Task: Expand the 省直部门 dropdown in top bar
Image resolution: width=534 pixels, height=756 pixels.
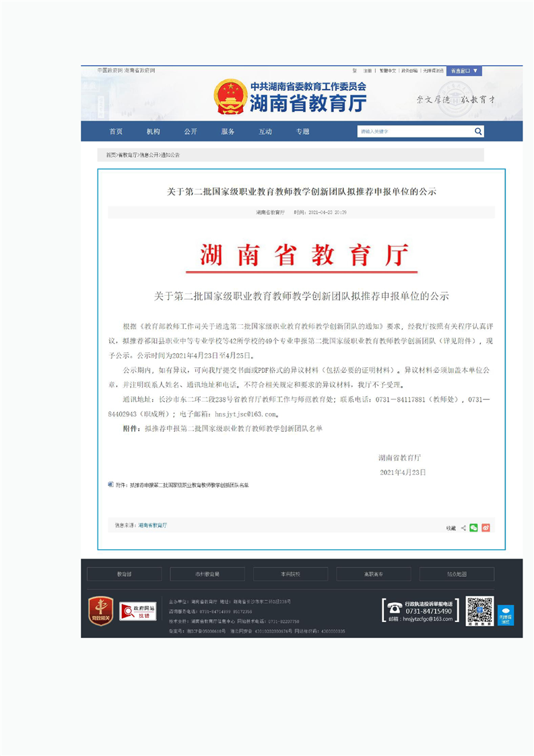Action: pos(464,71)
